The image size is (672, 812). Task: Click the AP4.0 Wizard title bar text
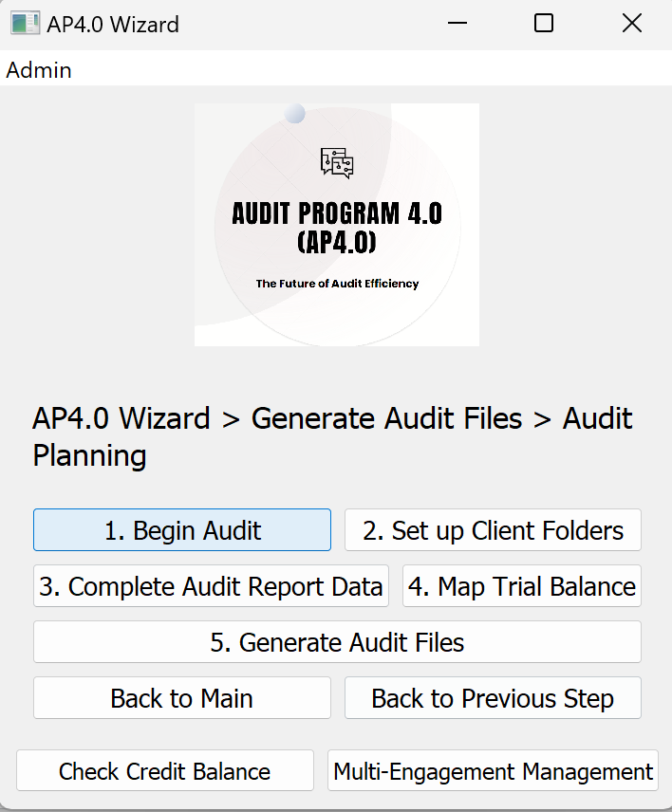tap(111, 24)
